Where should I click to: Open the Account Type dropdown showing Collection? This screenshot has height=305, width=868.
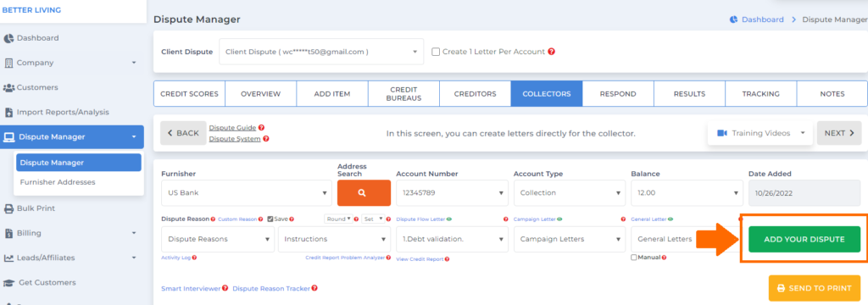tap(570, 193)
